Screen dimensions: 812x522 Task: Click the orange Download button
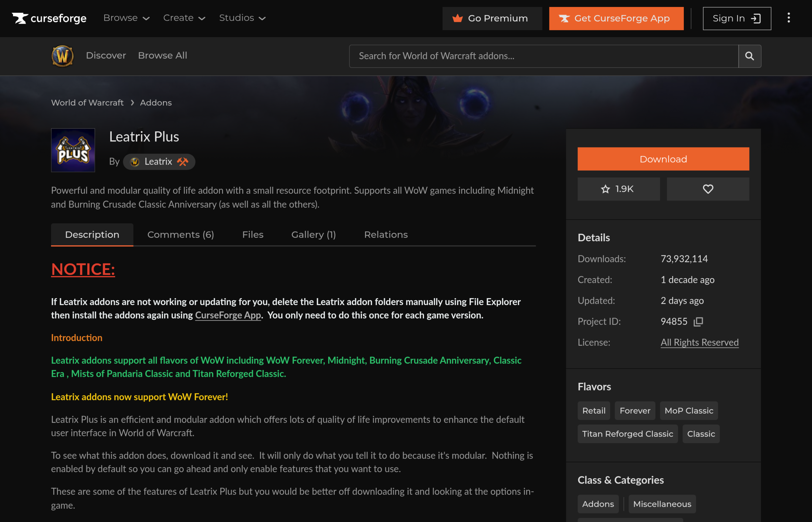pyautogui.click(x=664, y=159)
